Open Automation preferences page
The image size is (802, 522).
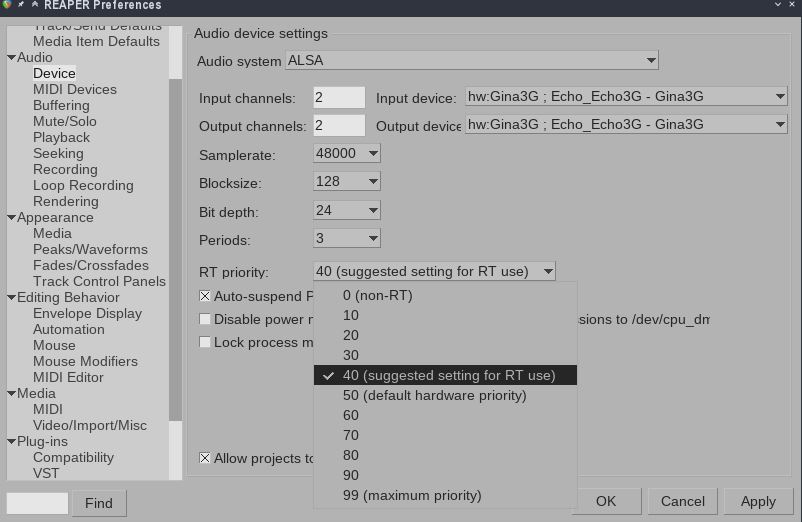click(x=69, y=329)
